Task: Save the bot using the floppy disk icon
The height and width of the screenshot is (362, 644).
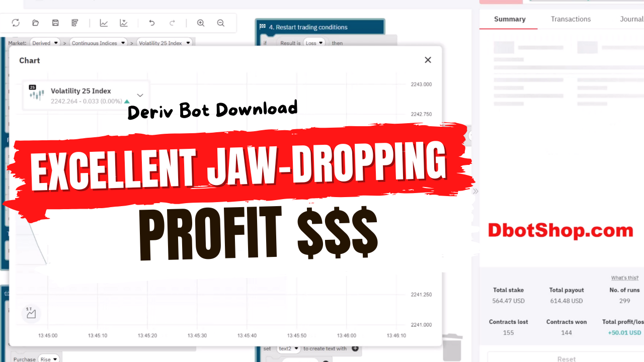Action: (55, 23)
